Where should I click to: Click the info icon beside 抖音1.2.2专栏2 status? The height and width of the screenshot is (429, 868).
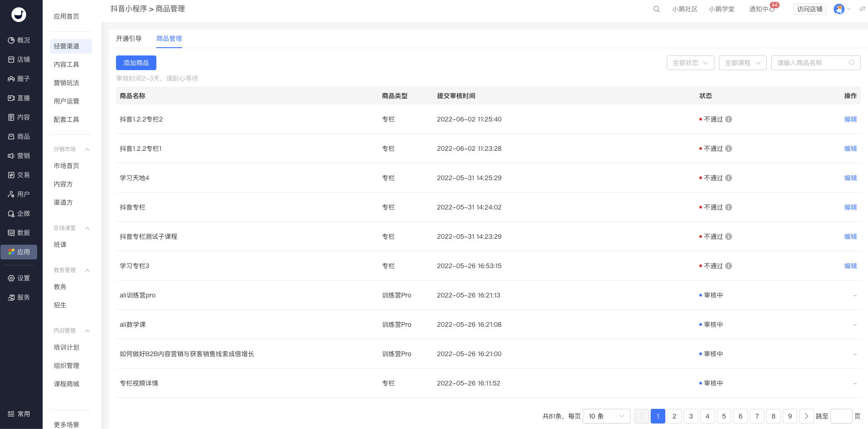tap(729, 119)
